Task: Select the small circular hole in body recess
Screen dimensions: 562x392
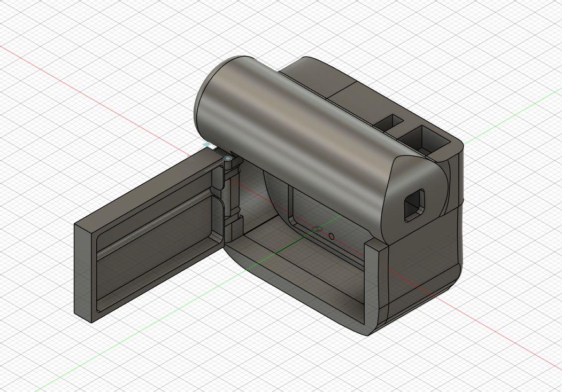Action: (332, 236)
